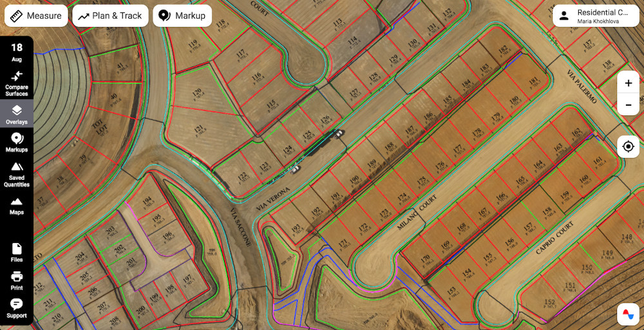
Task: Open the Measure tool
Action: click(x=36, y=15)
